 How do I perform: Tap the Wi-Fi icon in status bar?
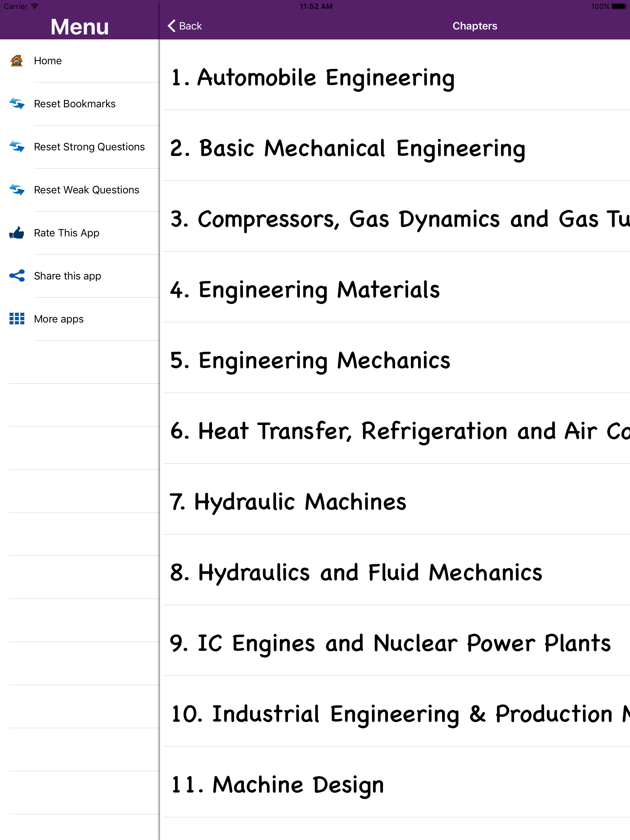tap(34, 6)
